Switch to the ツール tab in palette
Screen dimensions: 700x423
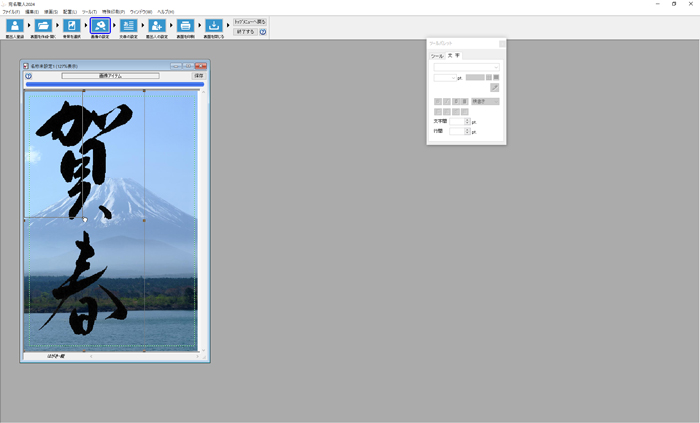tap(437, 56)
